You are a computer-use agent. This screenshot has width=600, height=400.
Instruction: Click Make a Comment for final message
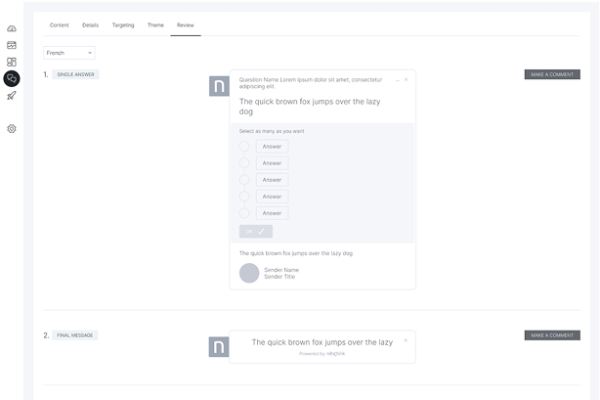tap(552, 335)
